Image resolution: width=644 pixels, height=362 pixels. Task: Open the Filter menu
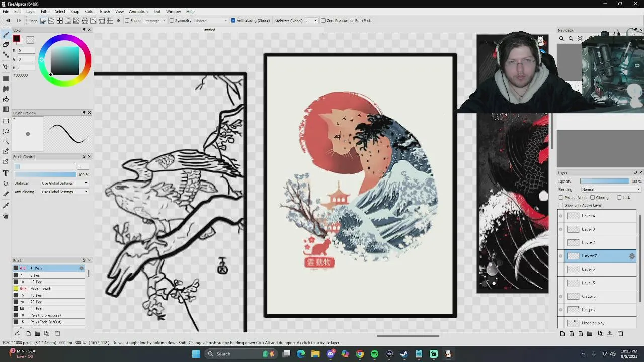(x=45, y=11)
